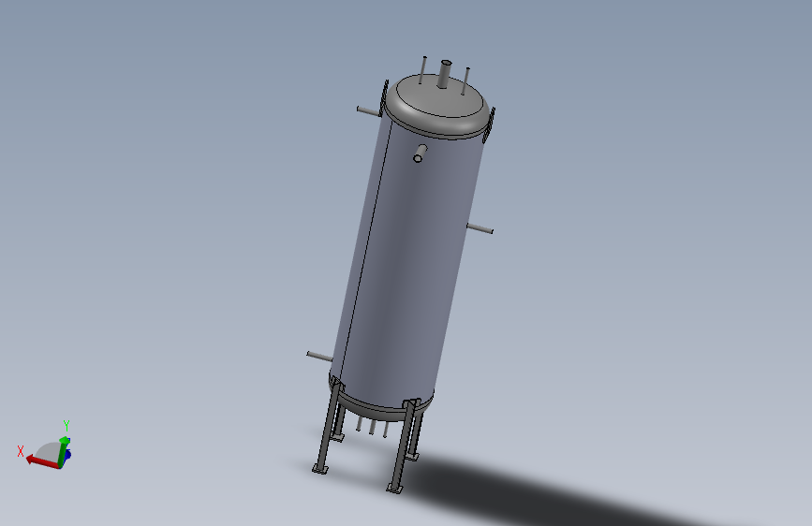Select the domed top head of the tank

tap(437, 106)
